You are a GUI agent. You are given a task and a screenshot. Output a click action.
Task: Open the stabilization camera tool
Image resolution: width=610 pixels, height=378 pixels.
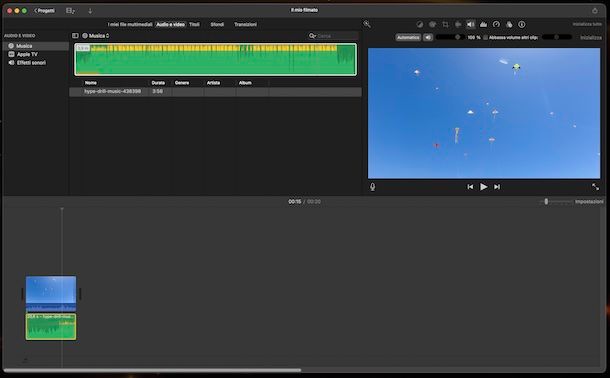(458, 24)
